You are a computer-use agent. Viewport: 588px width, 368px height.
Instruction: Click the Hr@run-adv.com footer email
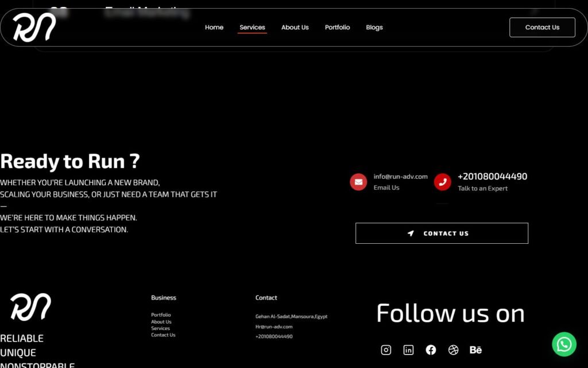274,327
